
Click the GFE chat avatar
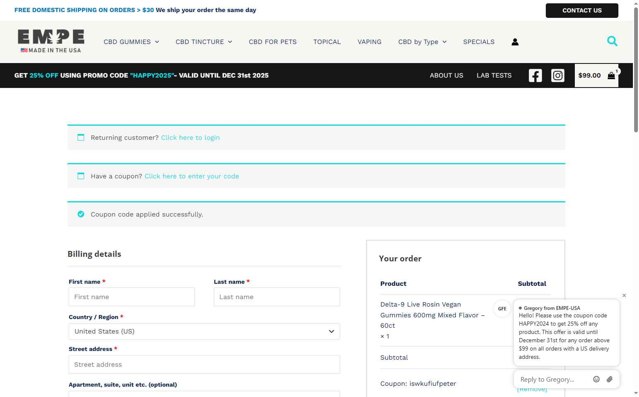tap(502, 309)
